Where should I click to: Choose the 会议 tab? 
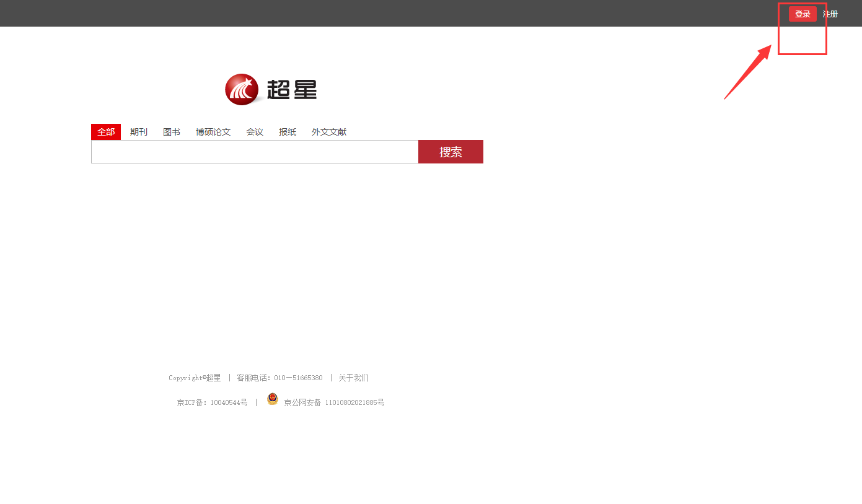pyautogui.click(x=255, y=132)
